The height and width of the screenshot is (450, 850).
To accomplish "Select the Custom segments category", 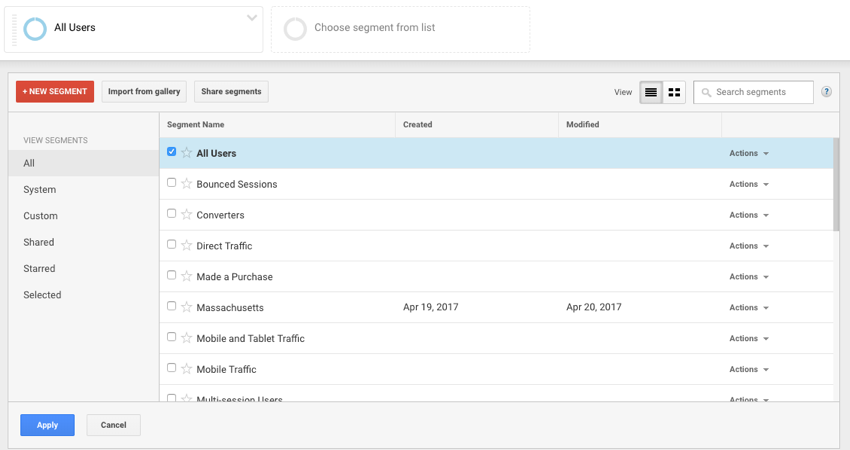I will click(x=41, y=216).
